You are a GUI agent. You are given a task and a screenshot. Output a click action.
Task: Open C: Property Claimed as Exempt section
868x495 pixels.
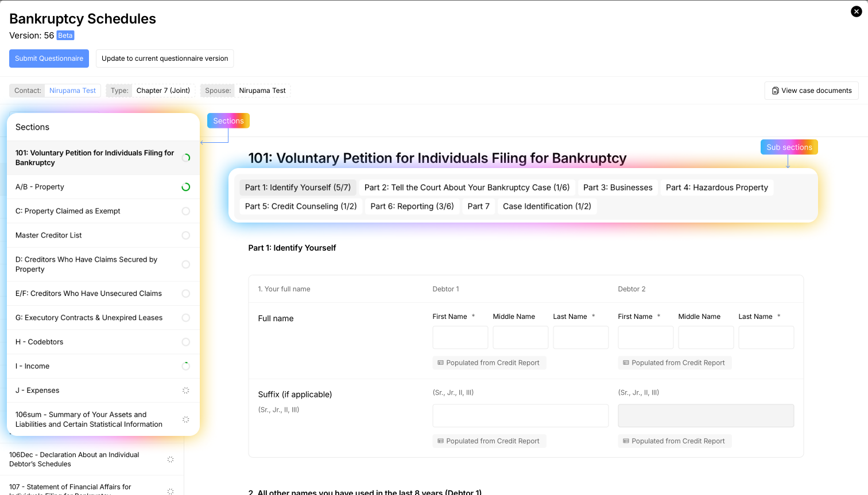tap(68, 211)
